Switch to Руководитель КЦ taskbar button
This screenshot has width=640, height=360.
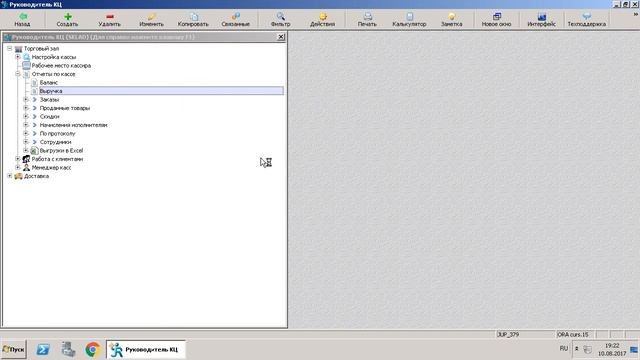[146, 350]
